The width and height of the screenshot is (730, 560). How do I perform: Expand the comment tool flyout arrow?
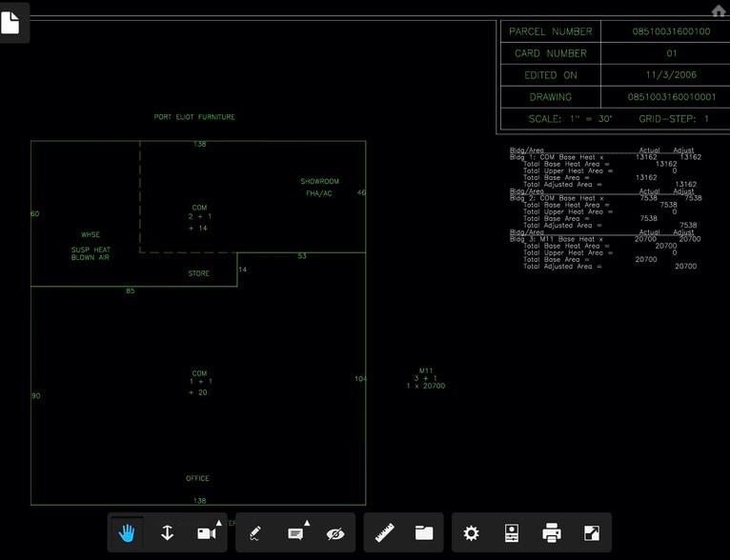pyautogui.click(x=307, y=523)
